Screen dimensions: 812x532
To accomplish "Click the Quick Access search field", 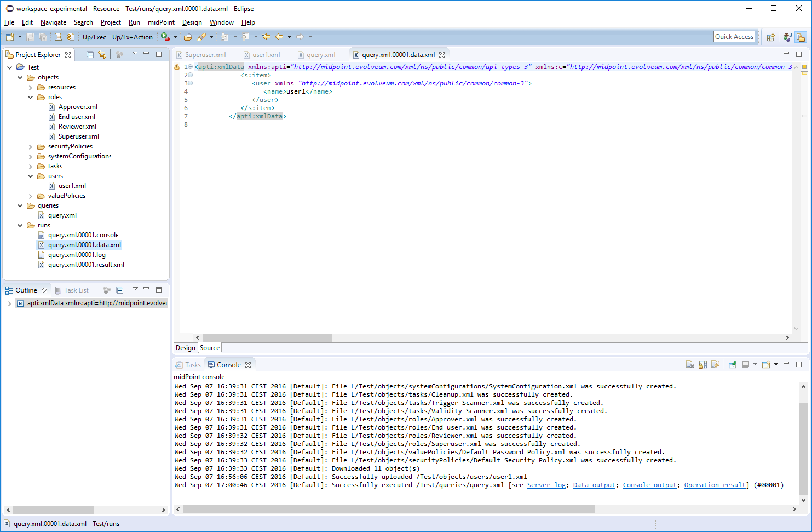I will coord(734,37).
